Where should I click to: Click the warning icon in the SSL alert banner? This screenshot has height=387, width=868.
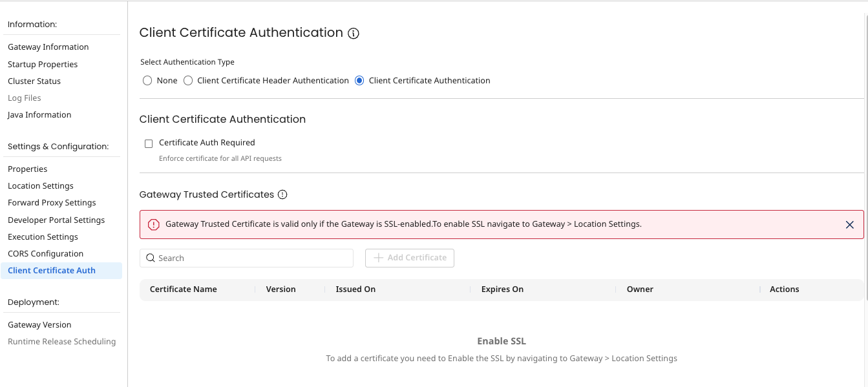point(153,224)
